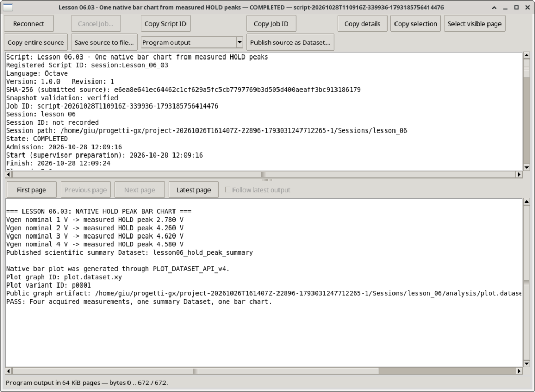Click Copy selection button
535x392 pixels.
415,24
